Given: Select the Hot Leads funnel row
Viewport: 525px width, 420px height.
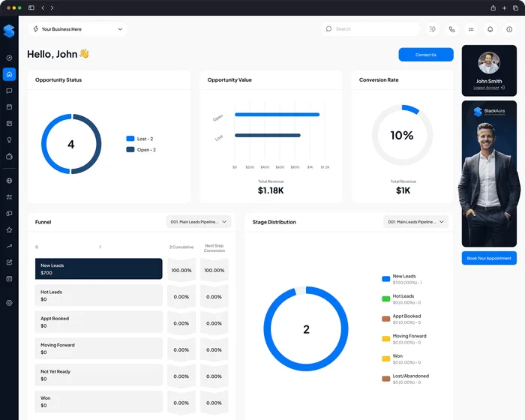Looking at the screenshot, I should click(x=99, y=295).
